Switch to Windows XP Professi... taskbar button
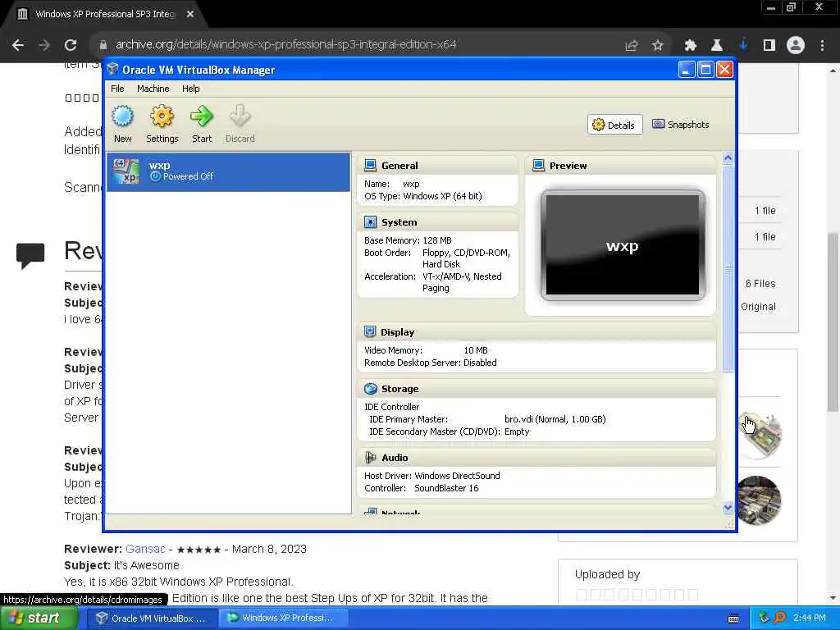 pos(284,619)
